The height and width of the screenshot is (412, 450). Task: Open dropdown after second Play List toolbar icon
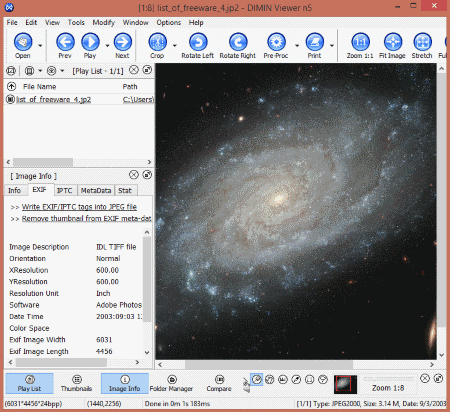(x=40, y=71)
